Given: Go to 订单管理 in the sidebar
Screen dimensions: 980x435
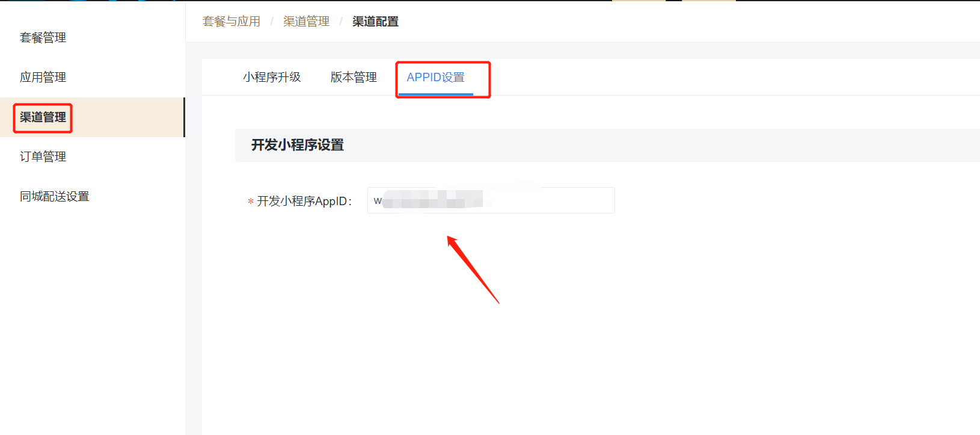Looking at the screenshot, I should pos(43,156).
